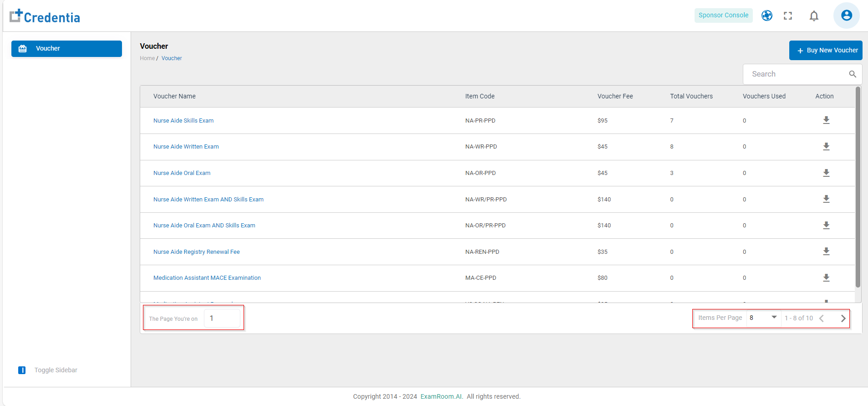Download Medication Assistant MACE Examination voucher
The height and width of the screenshot is (406, 868).
826,278
